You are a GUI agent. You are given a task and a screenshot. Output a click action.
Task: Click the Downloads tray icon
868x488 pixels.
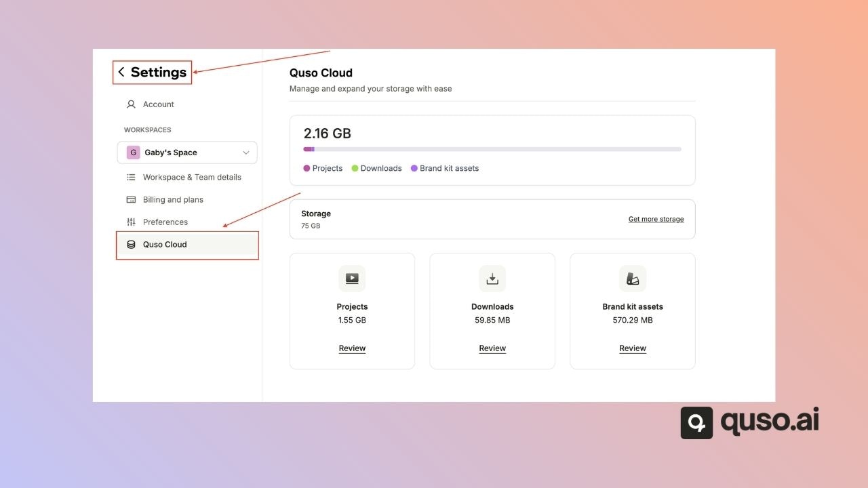pyautogui.click(x=492, y=279)
